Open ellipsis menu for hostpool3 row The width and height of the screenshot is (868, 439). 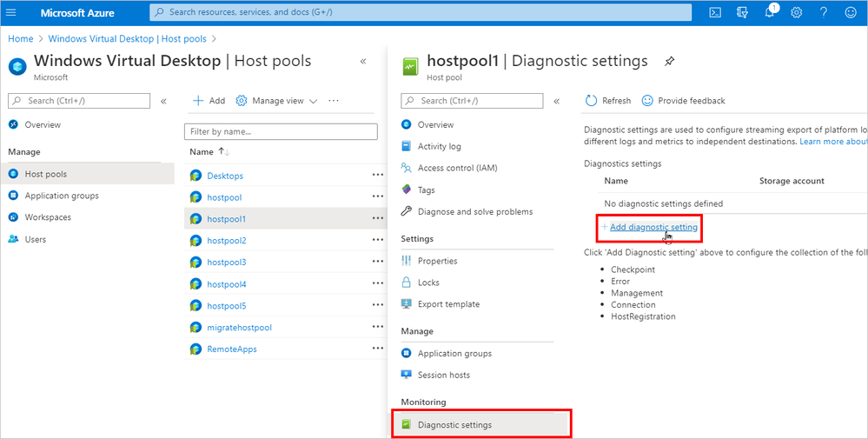pyautogui.click(x=378, y=262)
